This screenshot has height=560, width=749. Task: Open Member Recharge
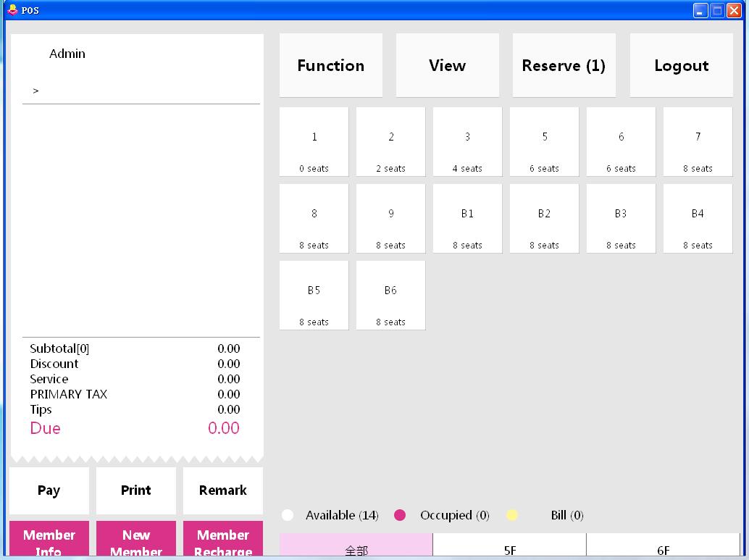[223, 540]
